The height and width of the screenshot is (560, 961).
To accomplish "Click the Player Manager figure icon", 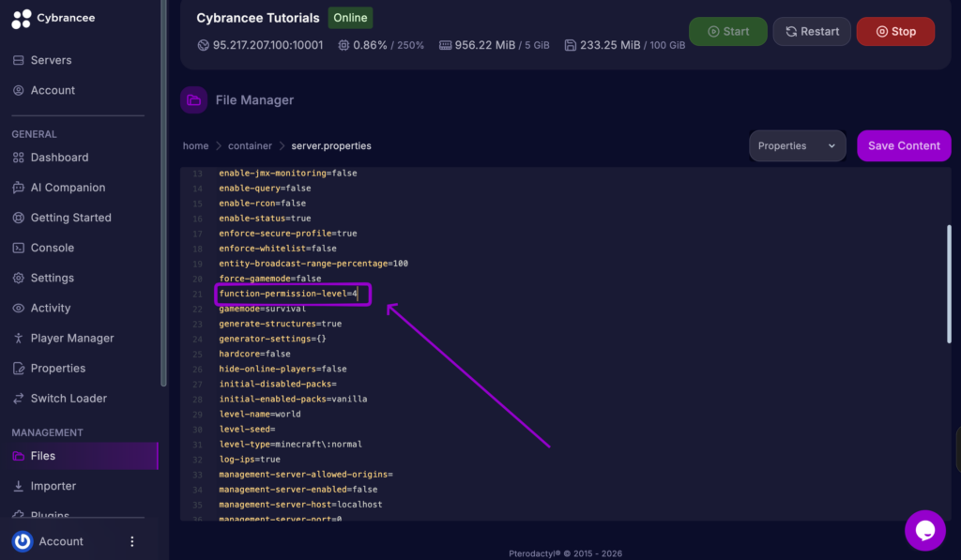I will pyautogui.click(x=19, y=338).
